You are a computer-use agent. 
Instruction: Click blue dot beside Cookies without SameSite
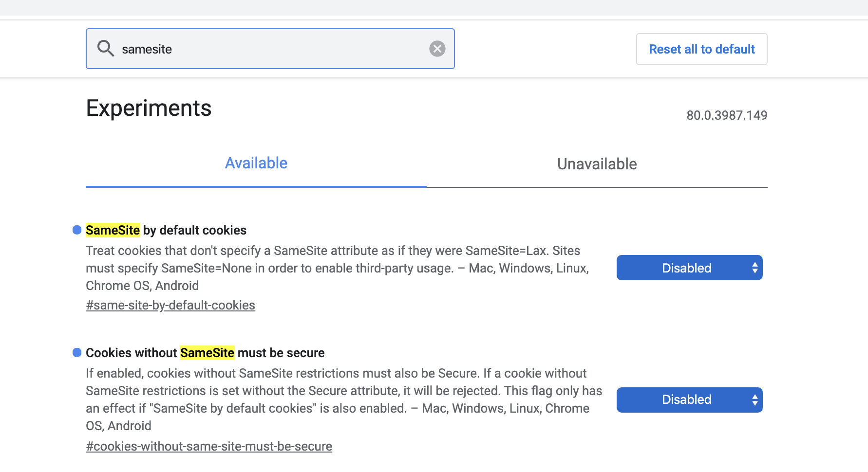pyautogui.click(x=77, y=352)
